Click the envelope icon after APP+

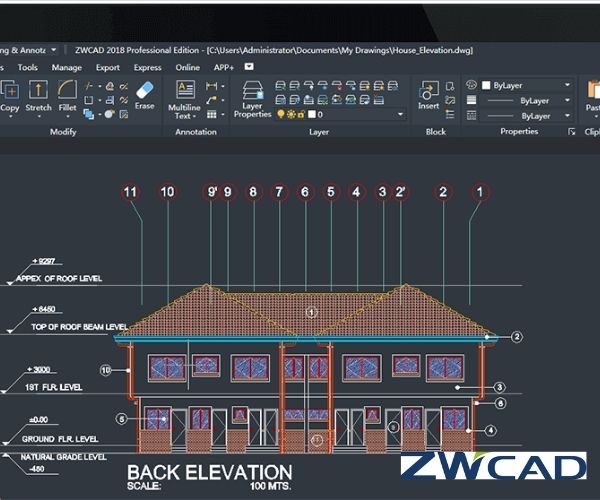point(249,67)
